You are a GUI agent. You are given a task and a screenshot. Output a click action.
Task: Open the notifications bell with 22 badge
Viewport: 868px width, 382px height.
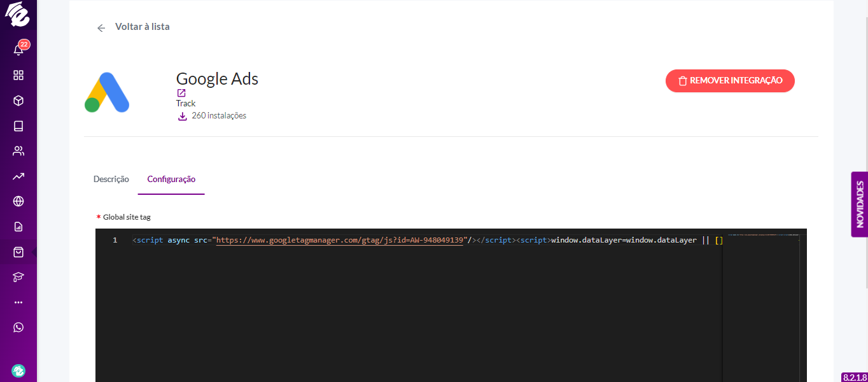pos(18,49)
